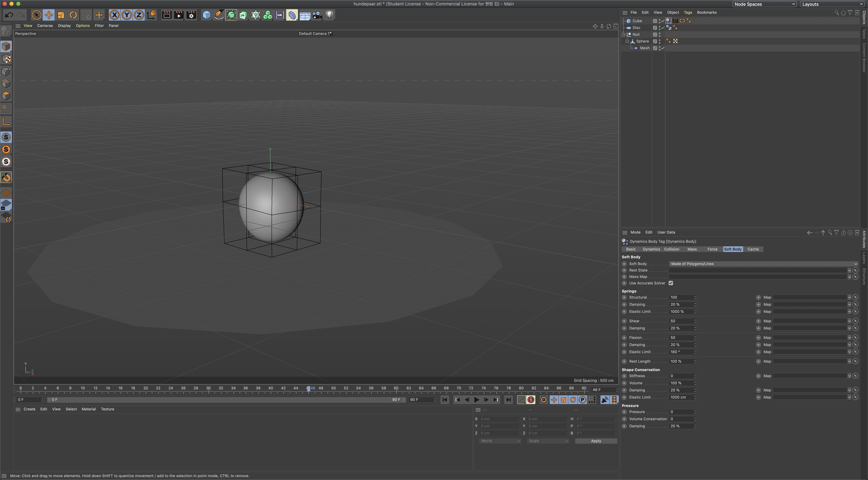
Task: Click Play Forwards button
Action: coord(476,400)
